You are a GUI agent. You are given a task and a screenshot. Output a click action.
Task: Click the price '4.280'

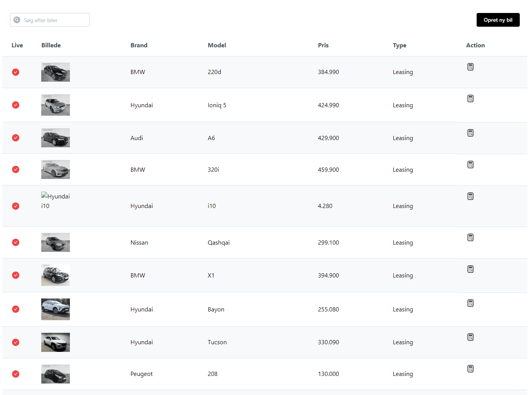[325, 206]
